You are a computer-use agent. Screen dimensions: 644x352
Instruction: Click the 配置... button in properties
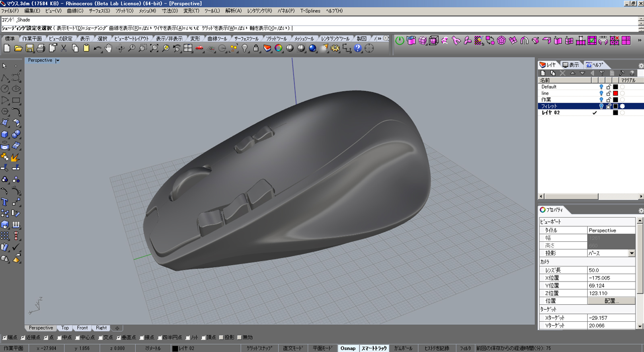612,301
